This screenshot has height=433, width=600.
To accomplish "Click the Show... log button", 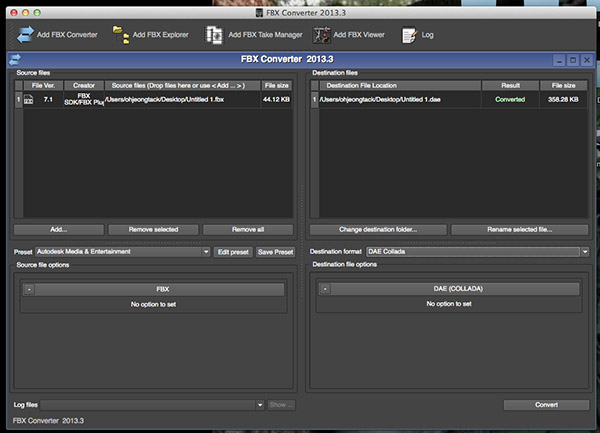I will click(x=281, y=405).
